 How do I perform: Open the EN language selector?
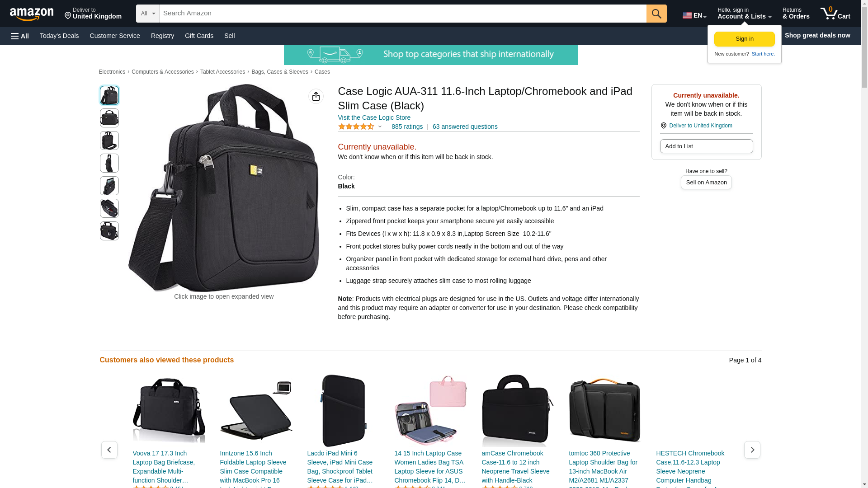694,15
